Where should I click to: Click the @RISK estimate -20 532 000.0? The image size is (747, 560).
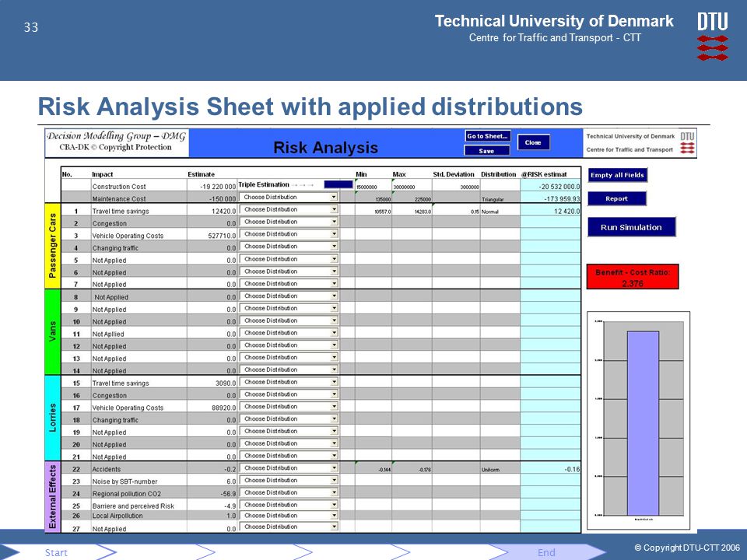click(x=559, y=187)
